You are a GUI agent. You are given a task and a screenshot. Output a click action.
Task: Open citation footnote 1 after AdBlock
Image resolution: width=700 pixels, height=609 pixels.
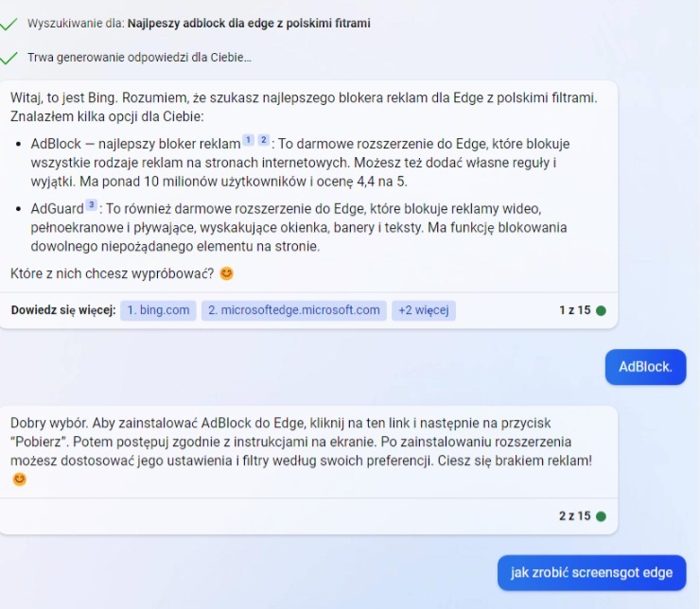(x=248, y=140)
